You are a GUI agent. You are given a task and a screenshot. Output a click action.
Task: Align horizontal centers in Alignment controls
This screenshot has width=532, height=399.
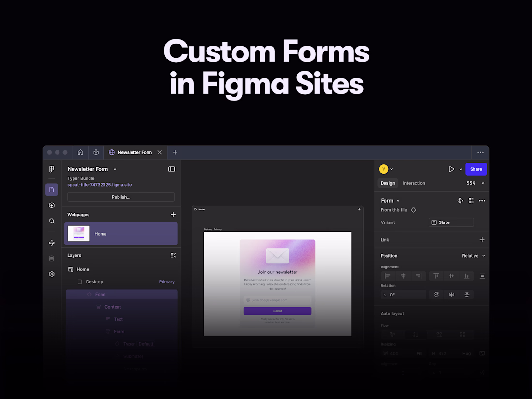coord(403,276)
